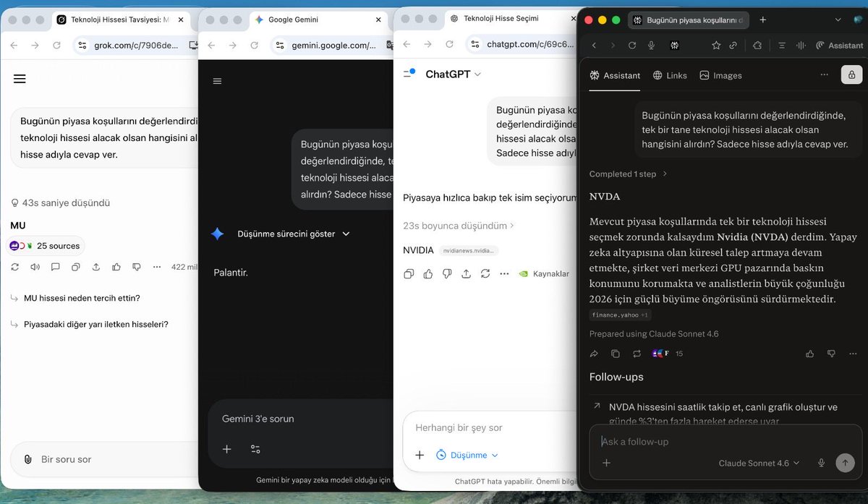Copy the Perplexity NVDA answer
This screenshot has height=504, width=868.
pyautogui.click(x=616, y=354)
